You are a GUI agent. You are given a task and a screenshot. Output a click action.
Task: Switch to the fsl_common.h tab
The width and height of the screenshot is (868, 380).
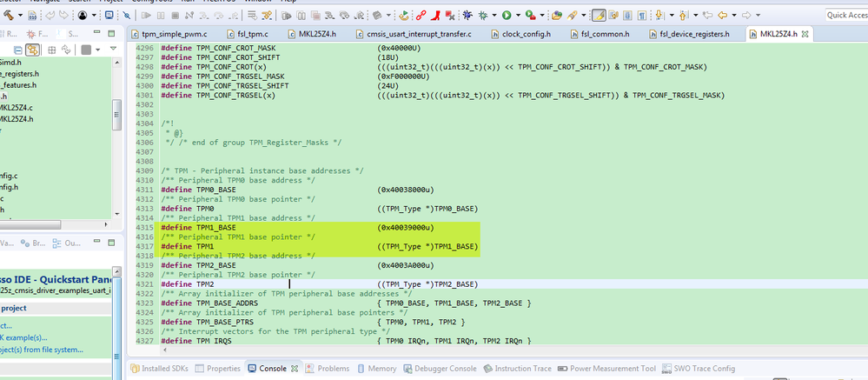tap(600, 34)
